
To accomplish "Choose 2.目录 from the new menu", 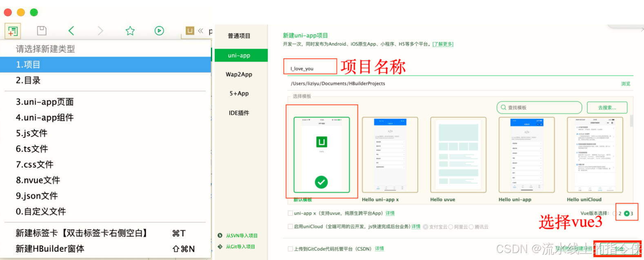I will [106, 81].
